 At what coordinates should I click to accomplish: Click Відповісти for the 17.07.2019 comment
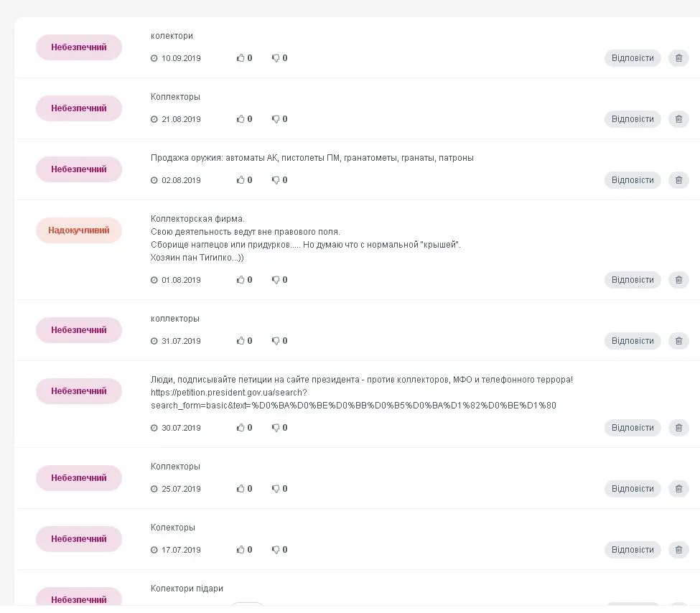point(633,550)
